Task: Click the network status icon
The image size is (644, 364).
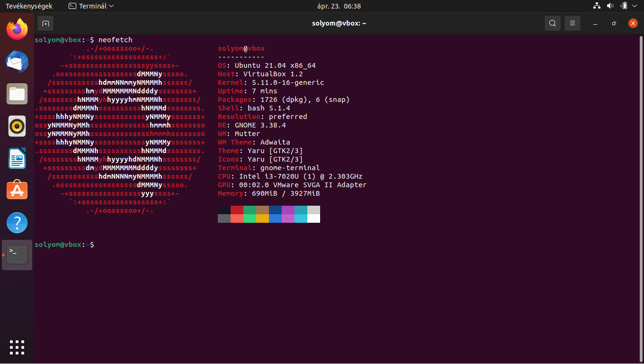Action: (597, 6)
